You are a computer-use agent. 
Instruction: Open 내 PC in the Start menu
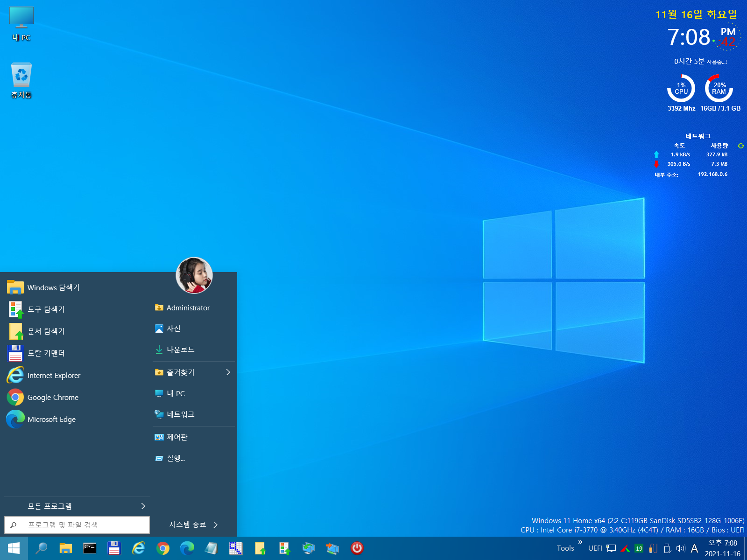[194, 393]
